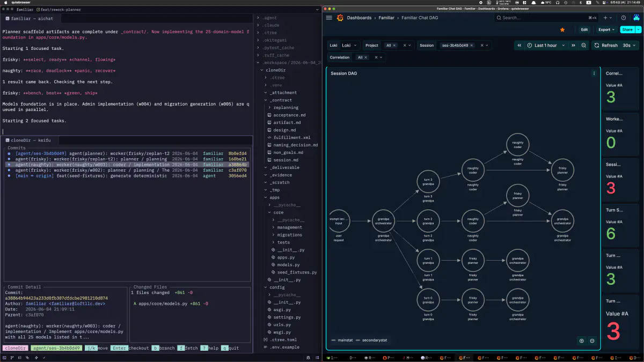Remove the All chip from Correlation filter
The width and height of the screenshot is (644, 362).
(366, 57)
